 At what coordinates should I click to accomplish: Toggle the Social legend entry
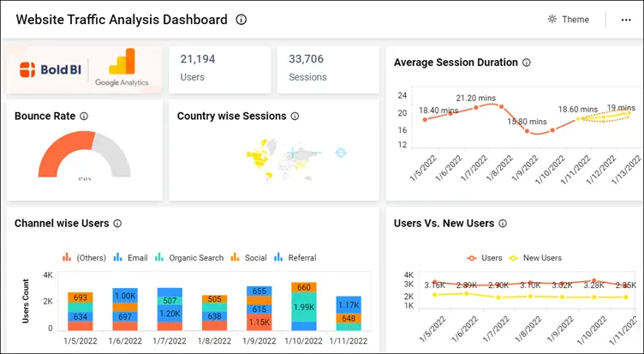[249, 258]
